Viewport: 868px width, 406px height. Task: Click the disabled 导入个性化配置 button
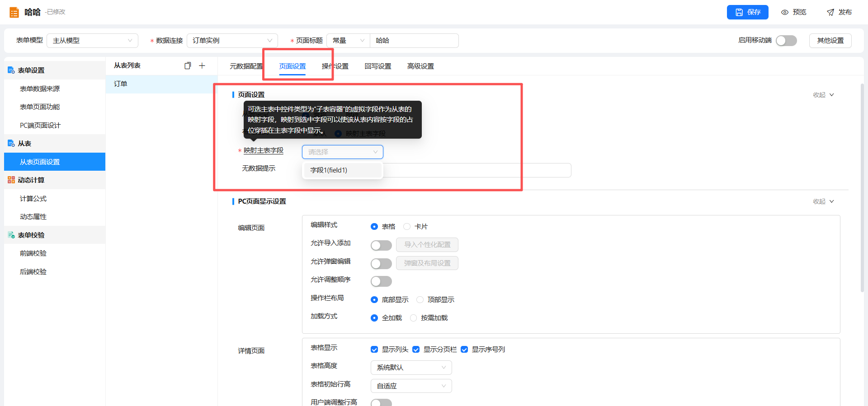click(x=427, y=245)
